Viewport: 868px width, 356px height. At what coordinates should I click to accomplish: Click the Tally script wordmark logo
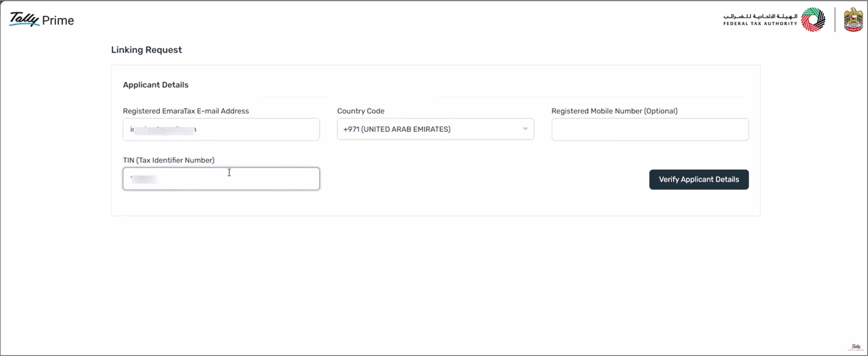click(x=24, y=19)
